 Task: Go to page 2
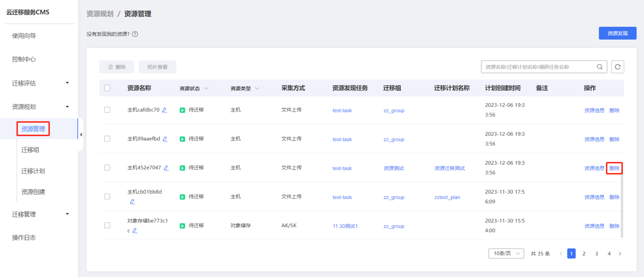[584, 254]
